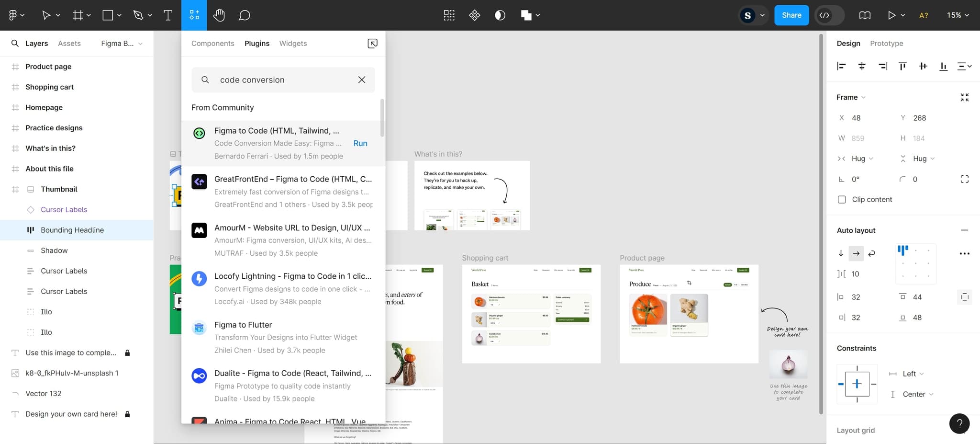Open the Libraries book icon
This screenshot has height=444, width=980.
click(865, 15)
